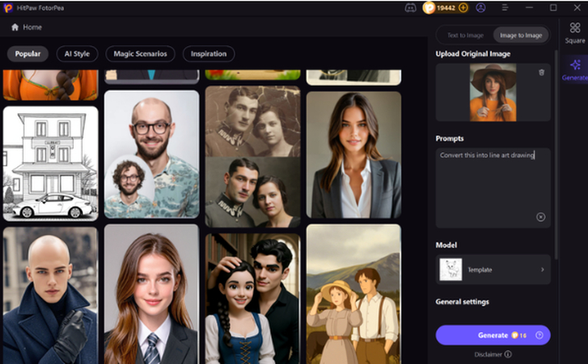Click the Upload Original Image label
The image size is (588, 364).
(473, 54)
